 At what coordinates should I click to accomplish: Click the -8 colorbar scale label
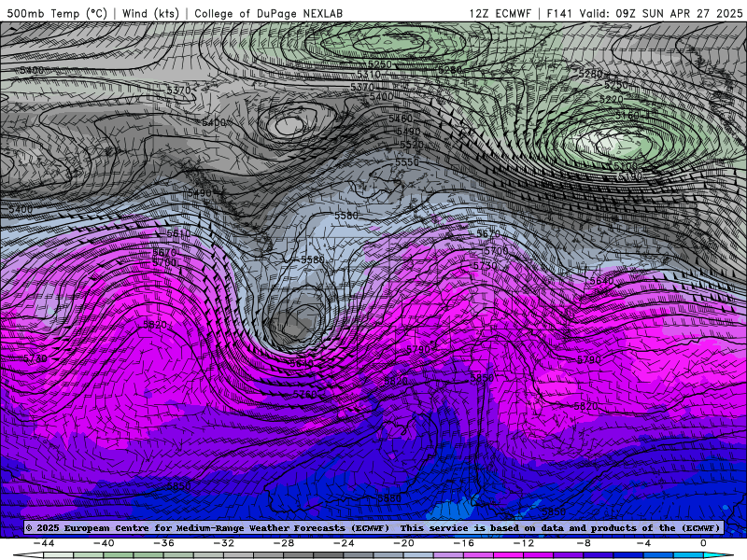[584, 543]
